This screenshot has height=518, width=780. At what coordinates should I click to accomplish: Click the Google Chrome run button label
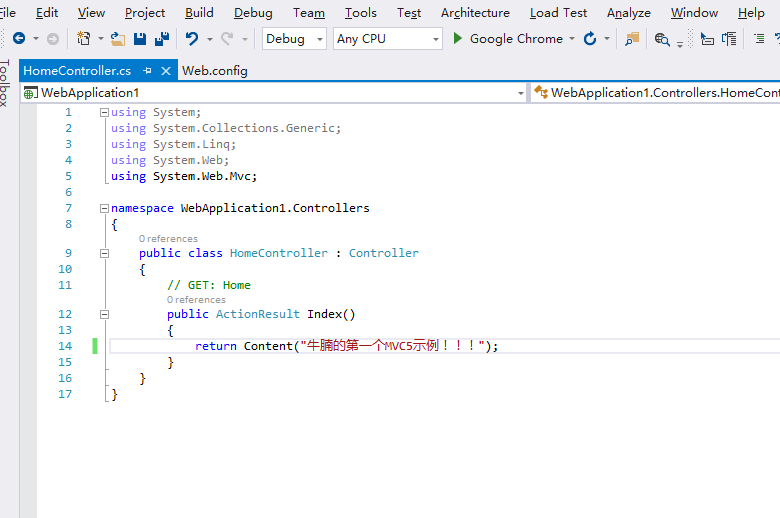point(516,38)
